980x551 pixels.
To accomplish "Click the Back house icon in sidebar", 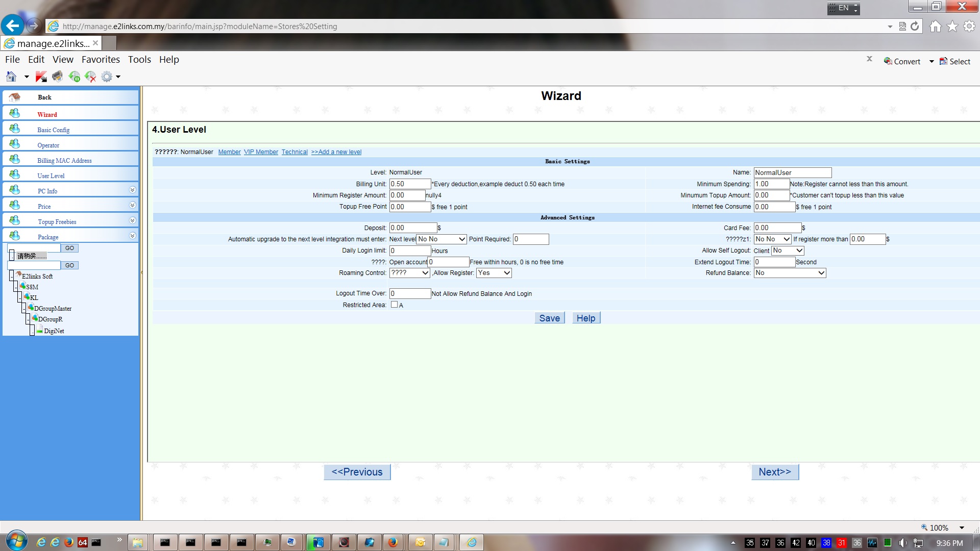I will (x=14, y=97).
